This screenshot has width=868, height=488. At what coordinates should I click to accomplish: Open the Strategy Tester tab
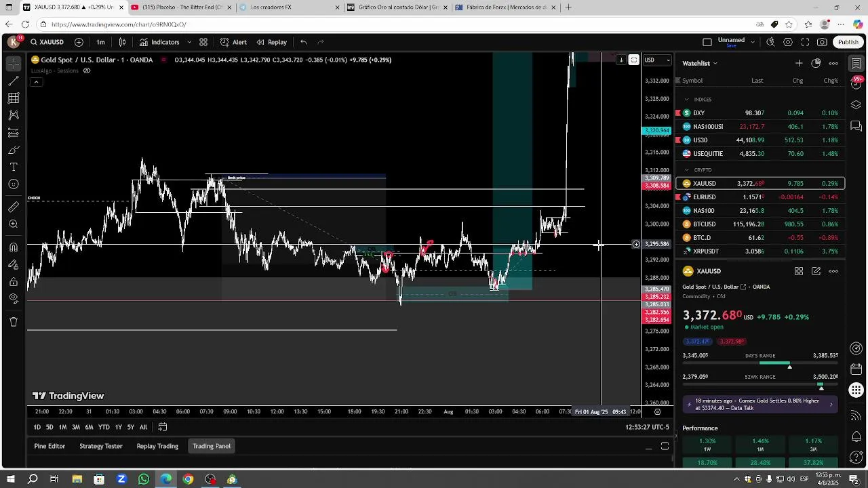[x=101, y=446]
